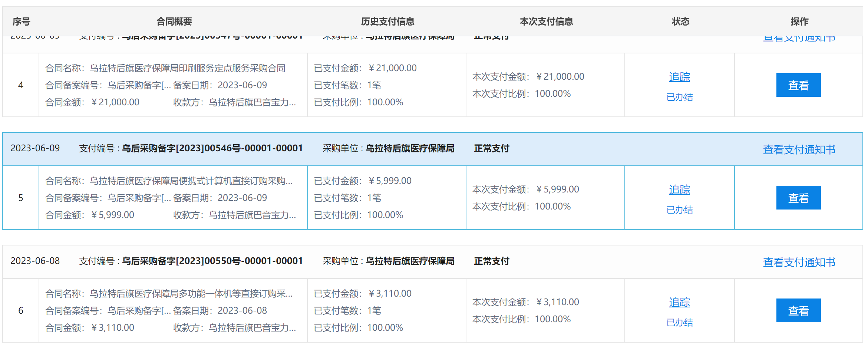Click 正常支付 label in the 00550号 header
868x343 pixels.
492,261
